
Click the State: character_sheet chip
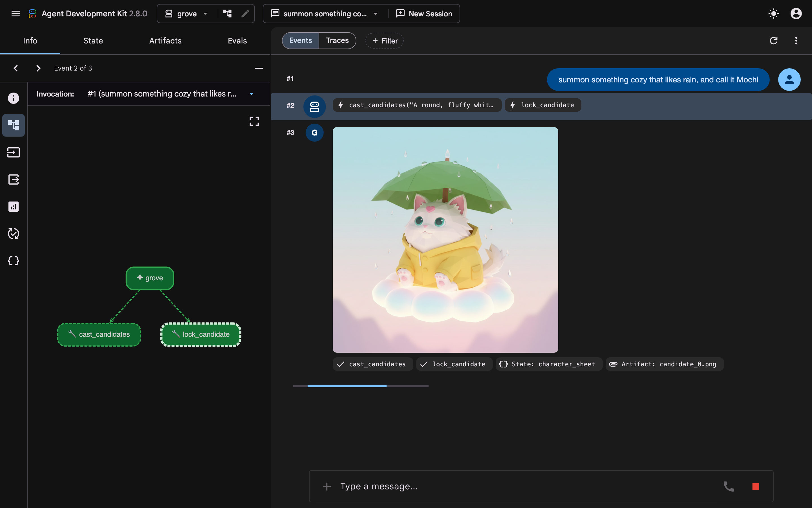(x=549, y=364)
